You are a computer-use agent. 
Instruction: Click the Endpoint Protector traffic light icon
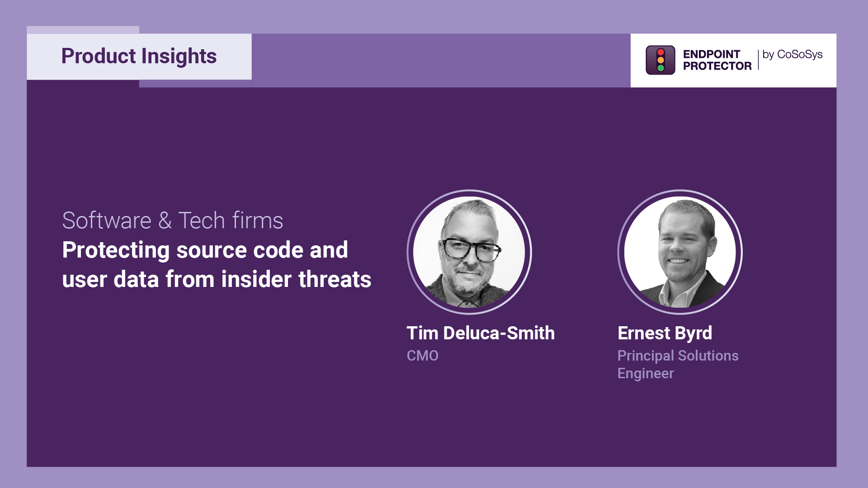[x=660, y=60]
